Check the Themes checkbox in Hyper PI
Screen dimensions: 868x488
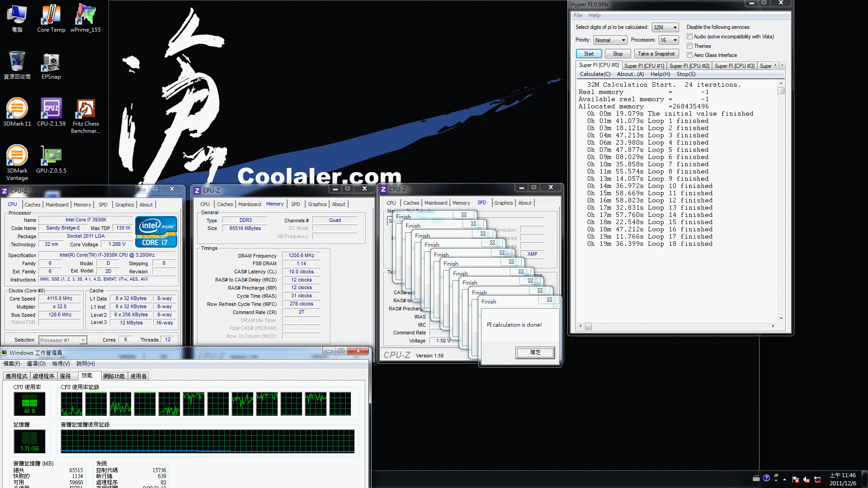(690, 46)
